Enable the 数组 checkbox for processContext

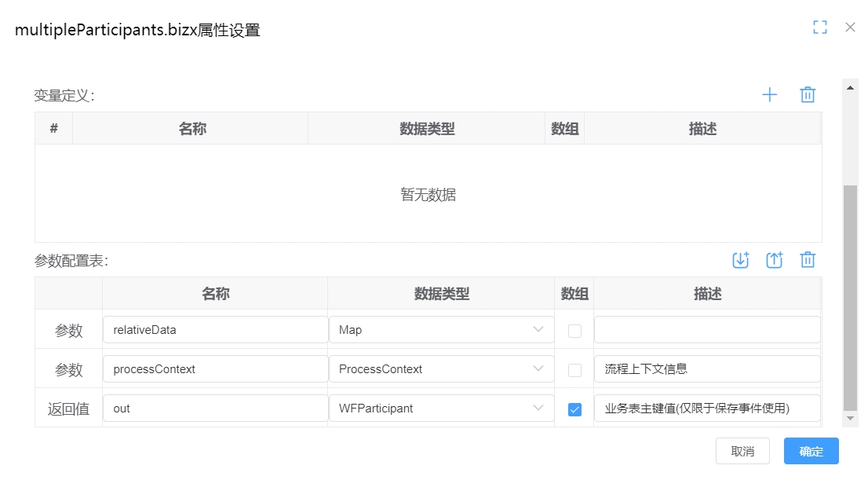(574, 369)
